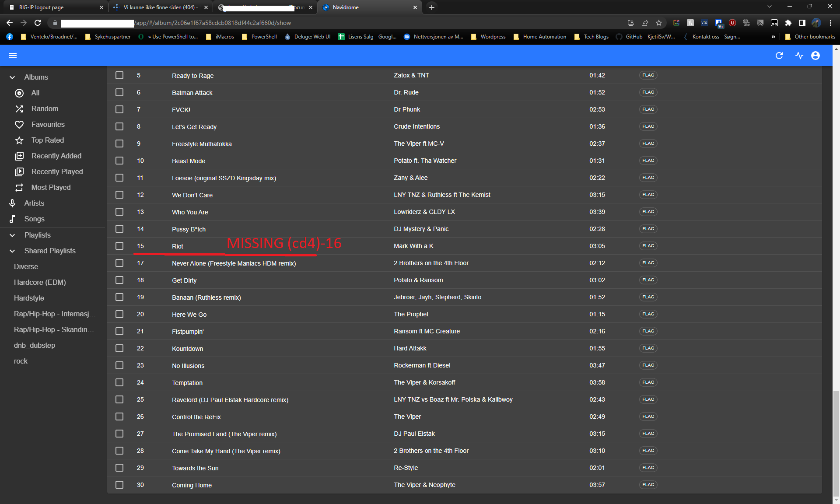Collapse the Playlists section chevron
840x504 pixels.
[12, 235]
